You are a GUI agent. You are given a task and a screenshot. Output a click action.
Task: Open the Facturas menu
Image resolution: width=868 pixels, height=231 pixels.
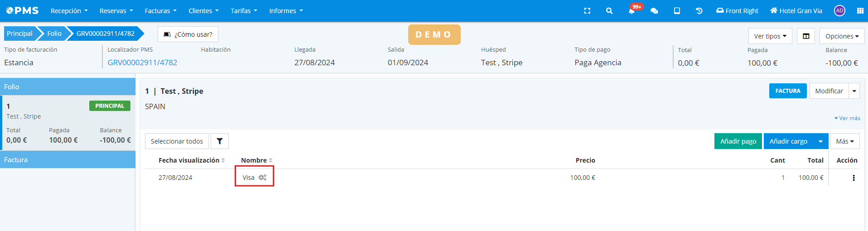click(x=160, y=11)
